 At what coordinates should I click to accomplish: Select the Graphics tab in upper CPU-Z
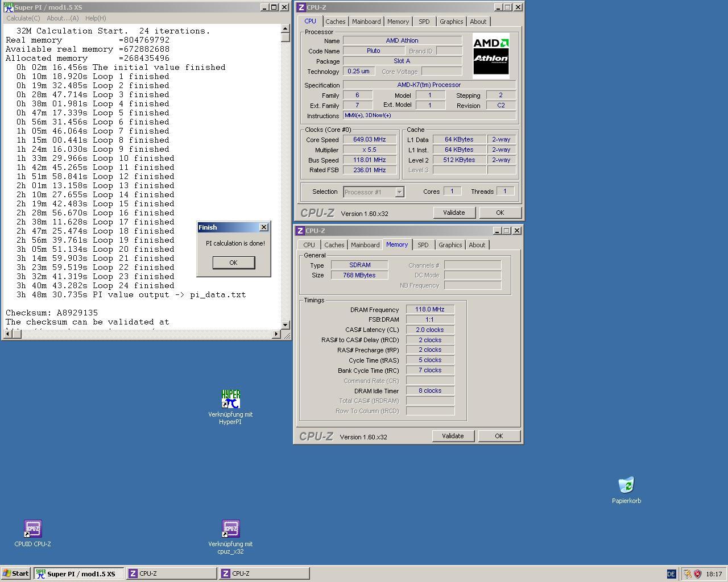(452, 22)
